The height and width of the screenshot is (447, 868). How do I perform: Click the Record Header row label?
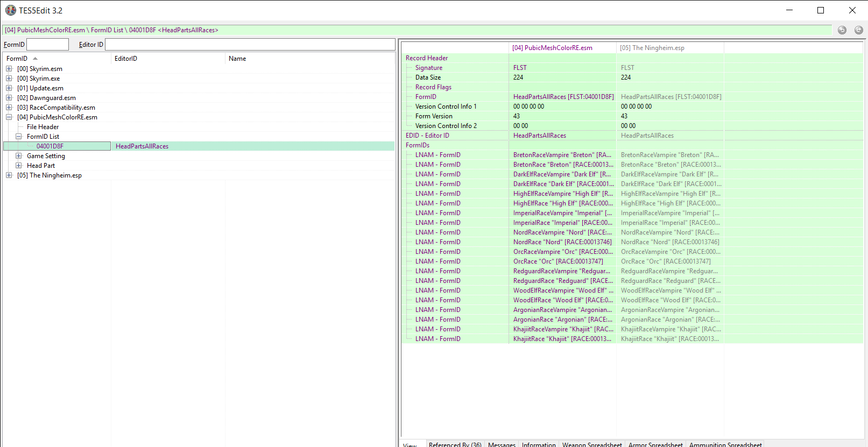click(x=427, y=58)
